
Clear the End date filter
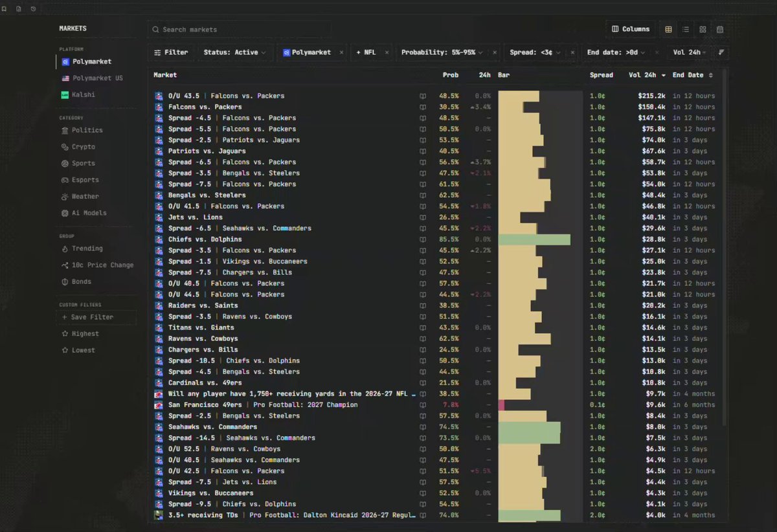pyautogui.click(x=657, y=52)
